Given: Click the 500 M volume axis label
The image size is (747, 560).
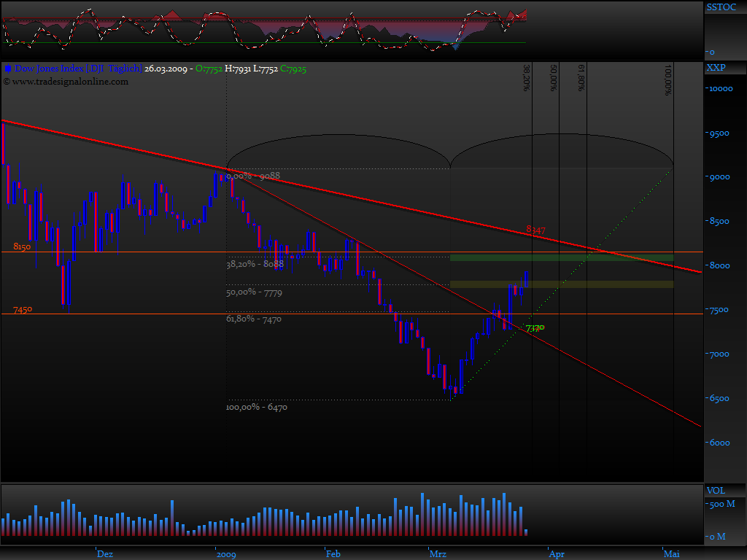Looking at the screenshot, I should coord(722,504).
